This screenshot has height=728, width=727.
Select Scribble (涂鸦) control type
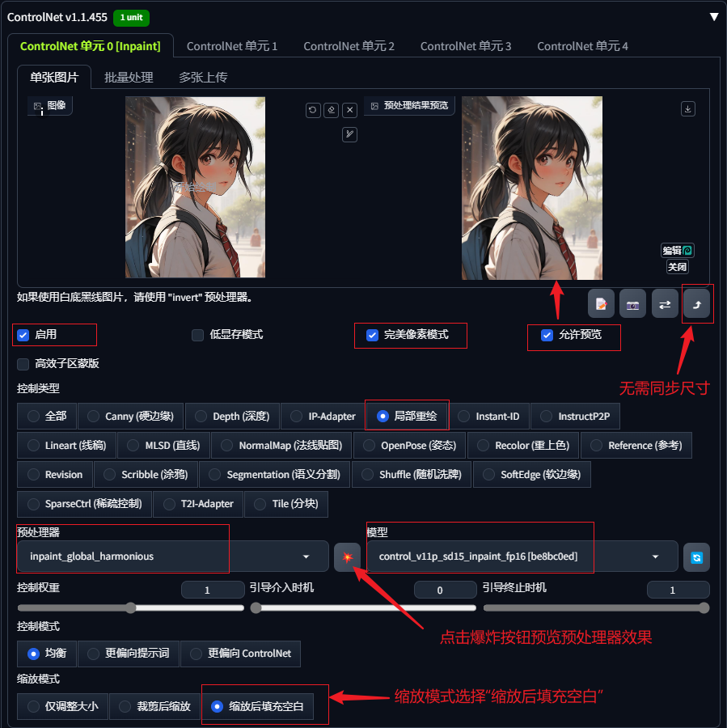146,475
